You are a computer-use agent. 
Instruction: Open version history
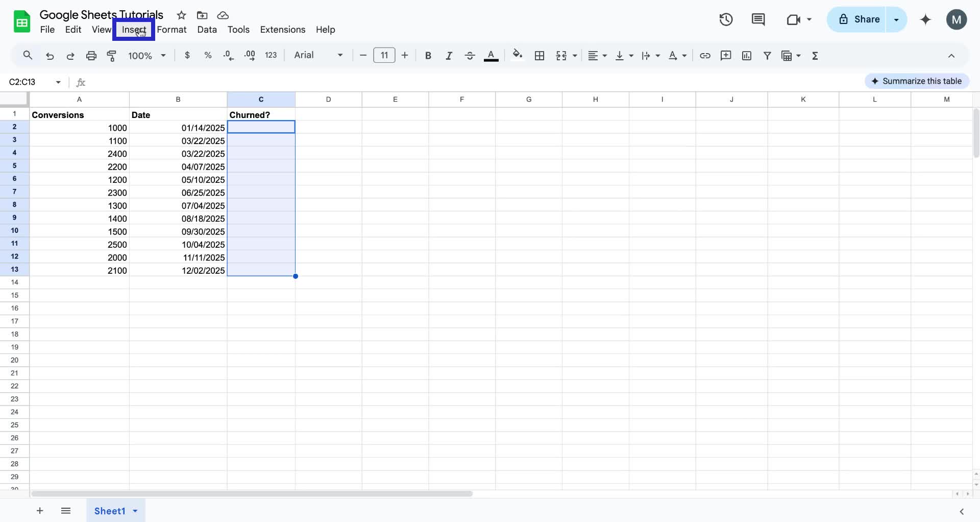point(726,19)
